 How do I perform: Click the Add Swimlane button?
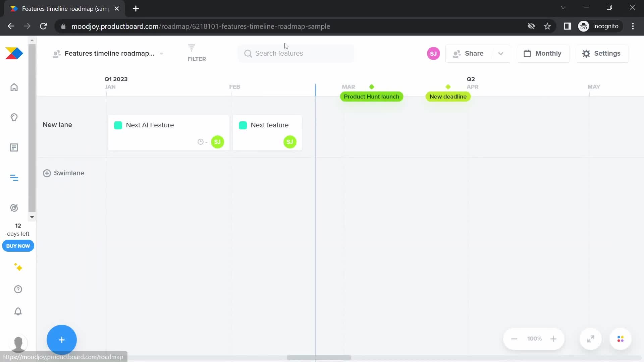(63, 173)
